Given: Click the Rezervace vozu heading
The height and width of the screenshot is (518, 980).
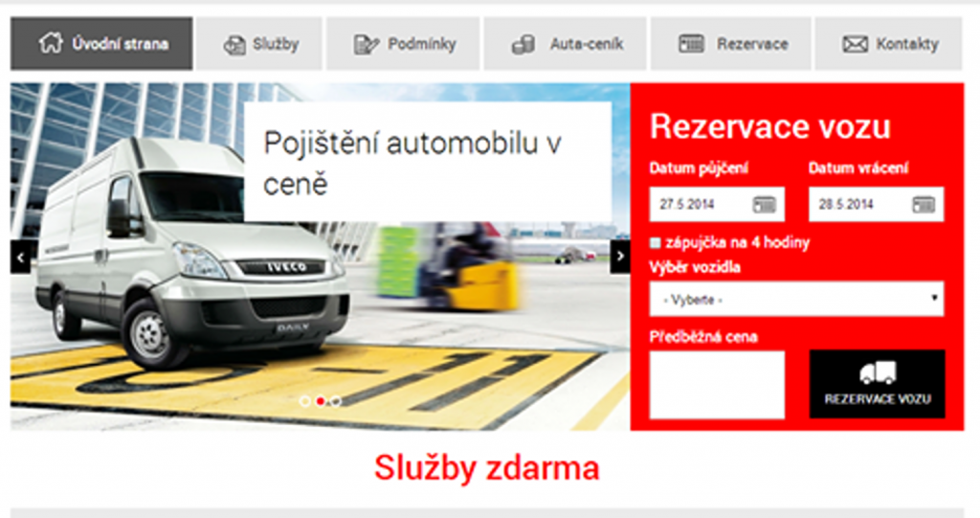Looking at the screenshot, I should click(770, 127).
